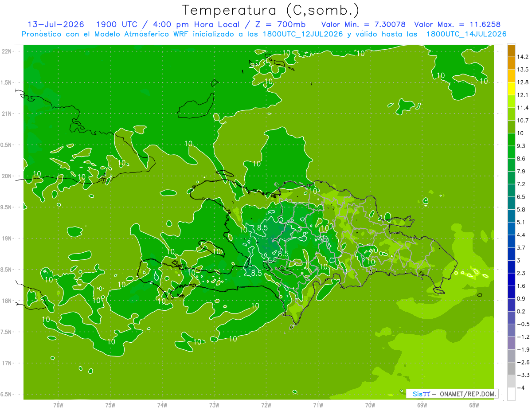
Task: Click the "17N" latitude axis label
Action: pyautogui.click(x=8, y=363)
